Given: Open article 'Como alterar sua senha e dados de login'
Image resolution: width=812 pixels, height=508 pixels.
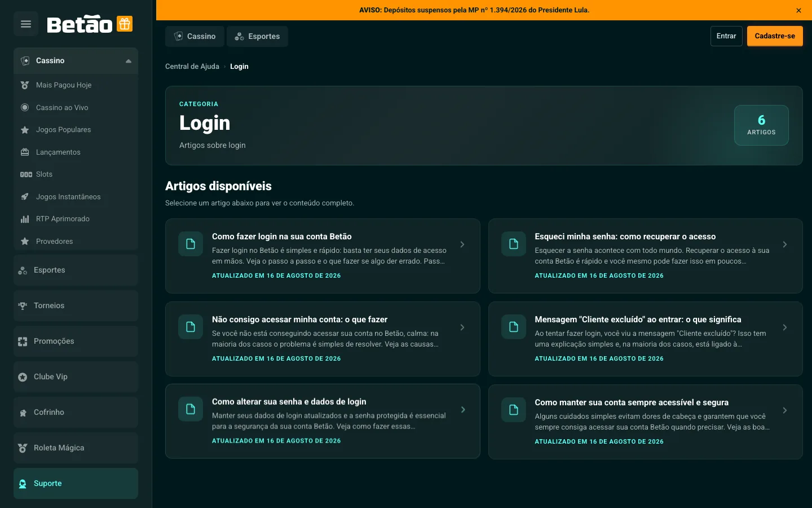Looking at the screenshot, I should (x=323, y=421).
